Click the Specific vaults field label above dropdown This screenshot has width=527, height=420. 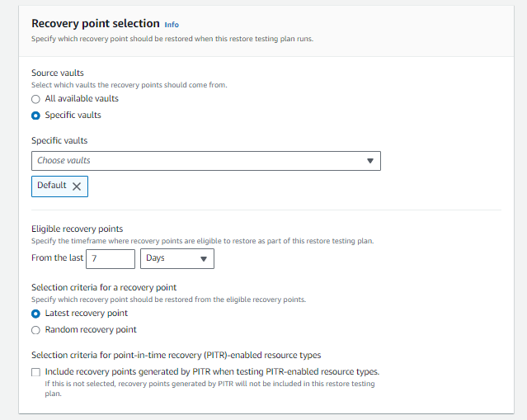click(59, 141)
